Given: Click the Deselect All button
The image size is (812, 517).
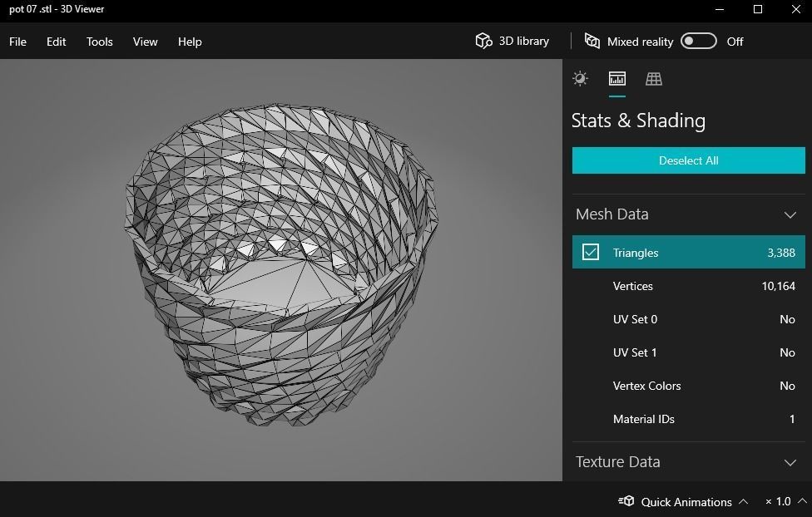Looking at the screenshot, I should tap(688, 160).
